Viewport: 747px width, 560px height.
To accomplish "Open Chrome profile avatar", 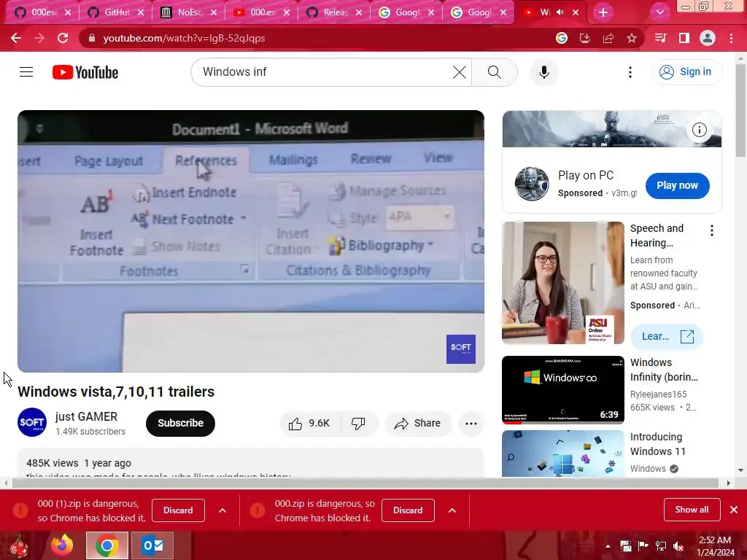I will 708,38.
